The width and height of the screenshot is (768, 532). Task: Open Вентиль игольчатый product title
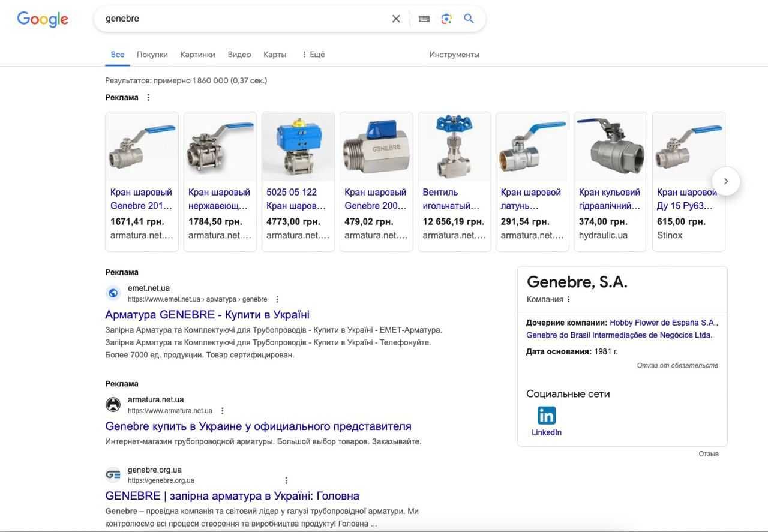click(x=451, y=199)
